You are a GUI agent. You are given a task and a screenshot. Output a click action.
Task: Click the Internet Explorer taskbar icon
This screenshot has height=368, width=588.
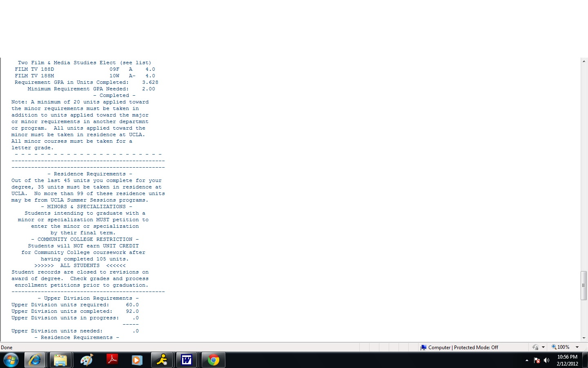(35, 360)
